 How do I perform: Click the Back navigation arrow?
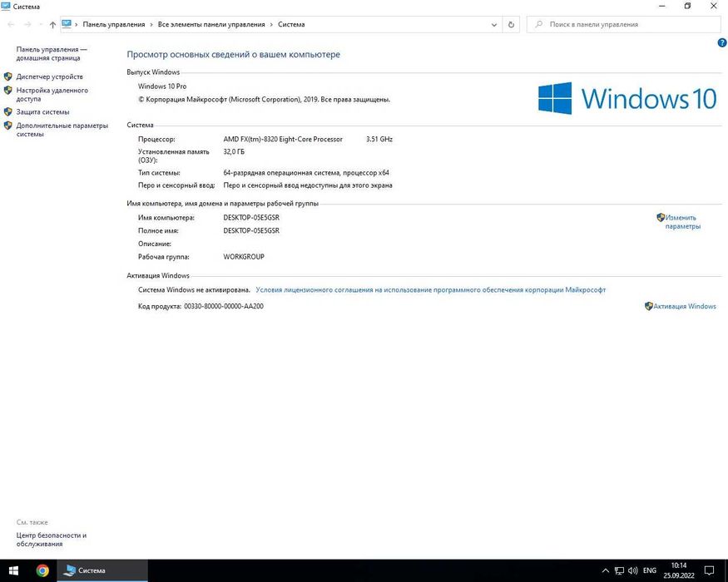tap(11, 25)
